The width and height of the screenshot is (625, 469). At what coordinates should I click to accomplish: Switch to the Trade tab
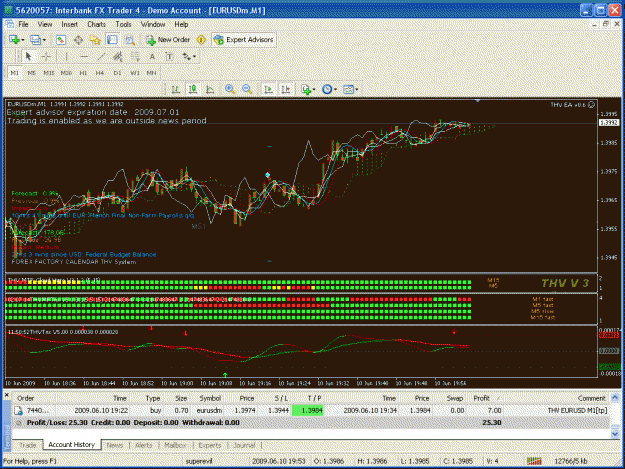coord(28,445)
